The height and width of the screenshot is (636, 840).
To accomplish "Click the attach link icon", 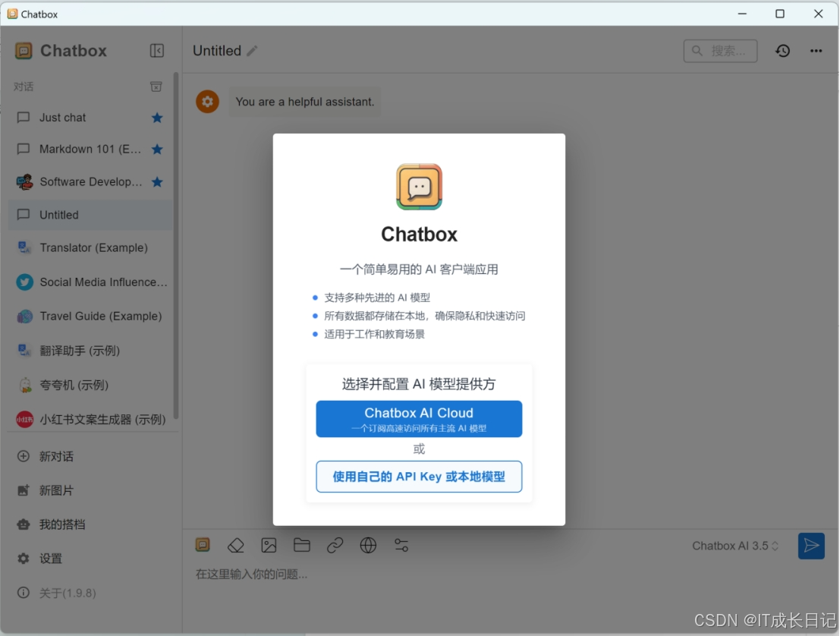I will 335,546.
